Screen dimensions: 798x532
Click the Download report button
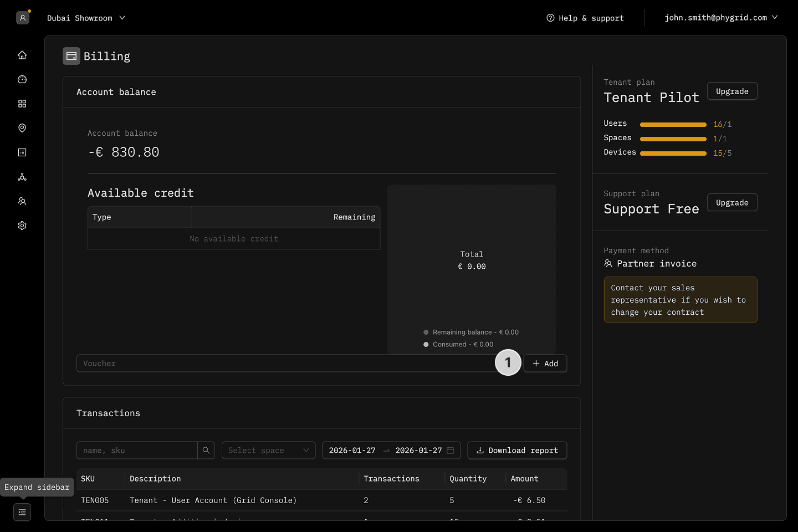(517, 451)
